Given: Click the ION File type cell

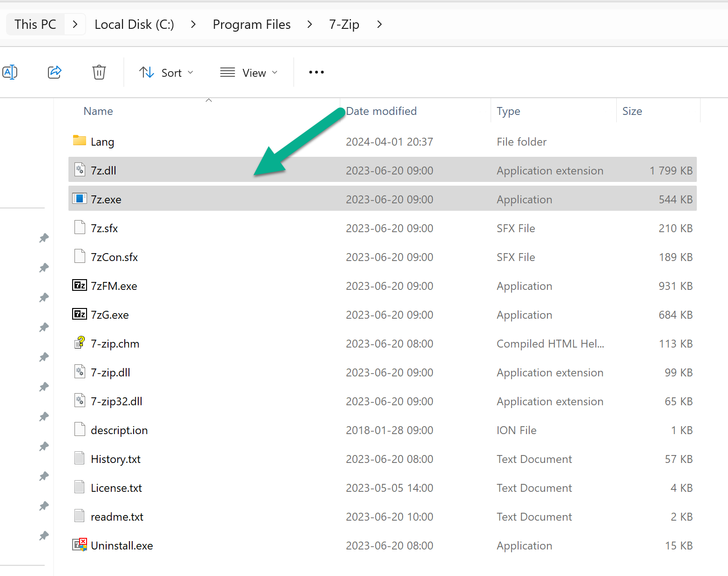Looking at the screenshot, I should [x=516, y=430].
